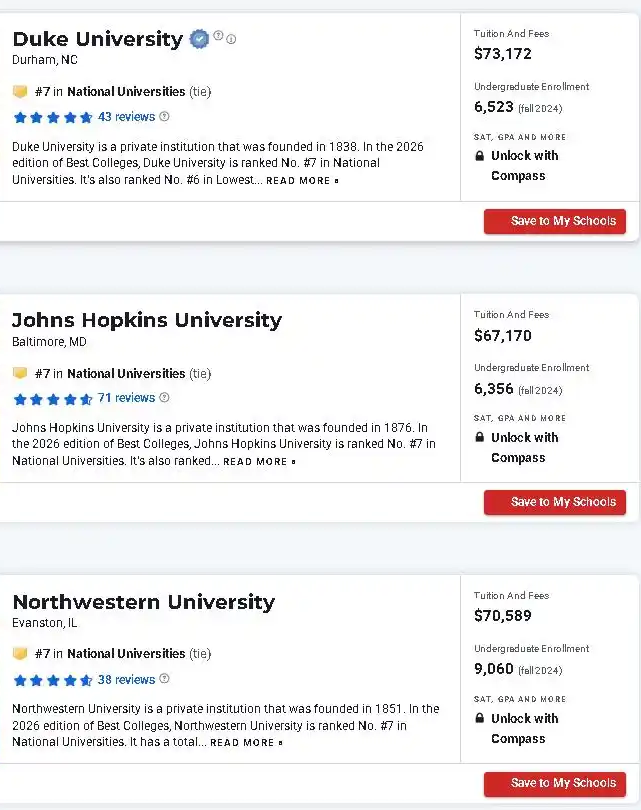The image size is (641, 810).
Task: Click the info icon next to Duke University's title
Action: point(231,40)
